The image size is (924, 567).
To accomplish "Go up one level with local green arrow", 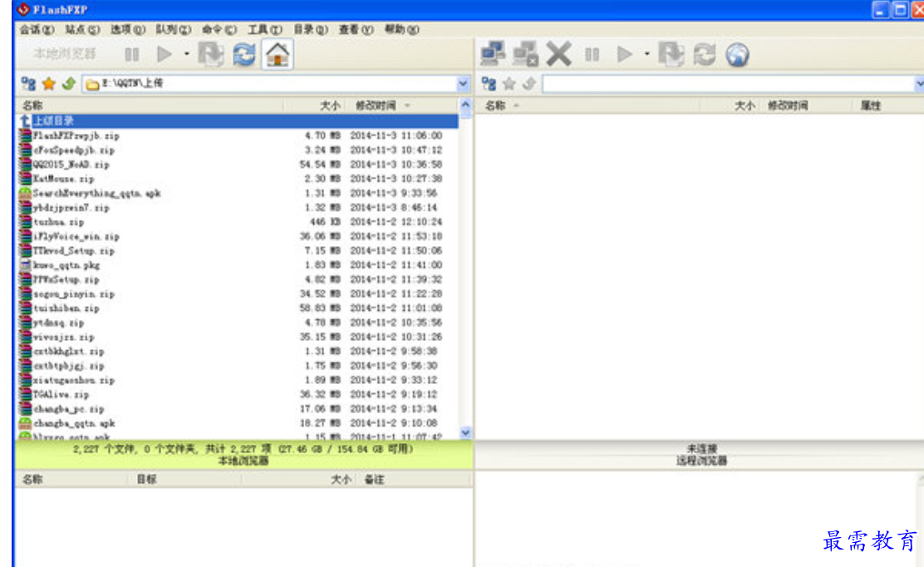I will 68,84.
